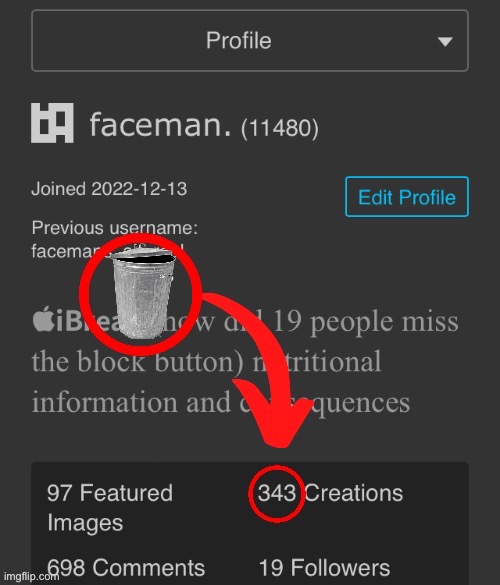
Task: Click the red curved arrow head
Action: [x=274, y=412]
